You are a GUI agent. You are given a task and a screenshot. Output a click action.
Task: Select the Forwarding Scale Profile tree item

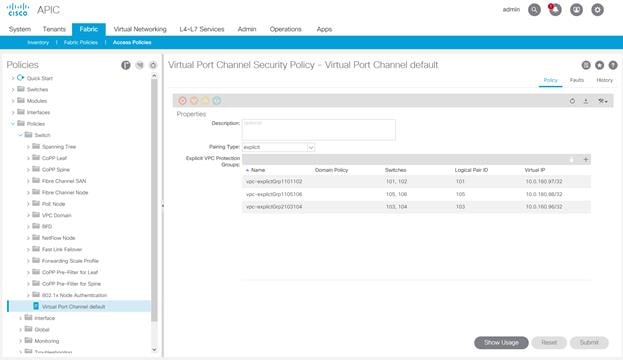click(70, 261)
